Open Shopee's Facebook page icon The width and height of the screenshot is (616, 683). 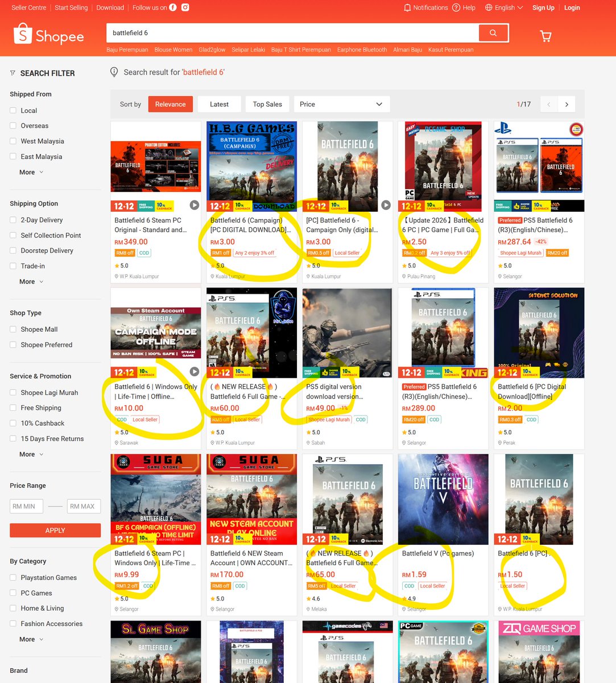coord(173,7)
